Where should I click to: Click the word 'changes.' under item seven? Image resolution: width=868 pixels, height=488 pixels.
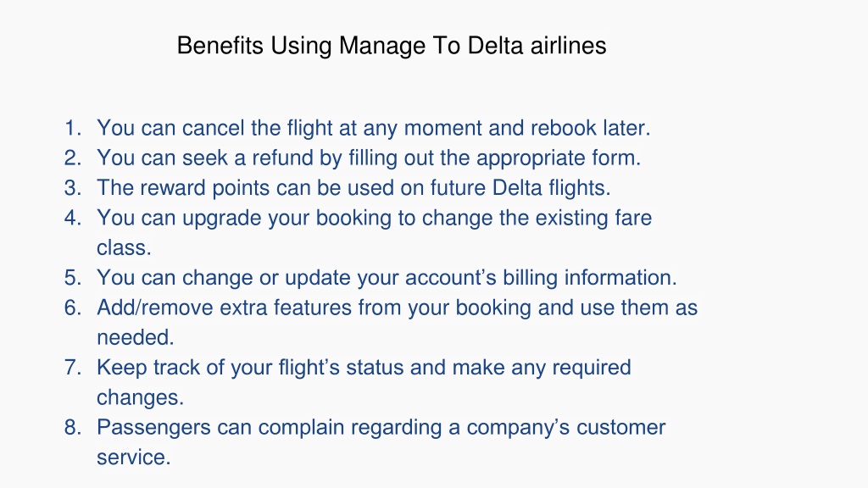(x=140, y=397)
